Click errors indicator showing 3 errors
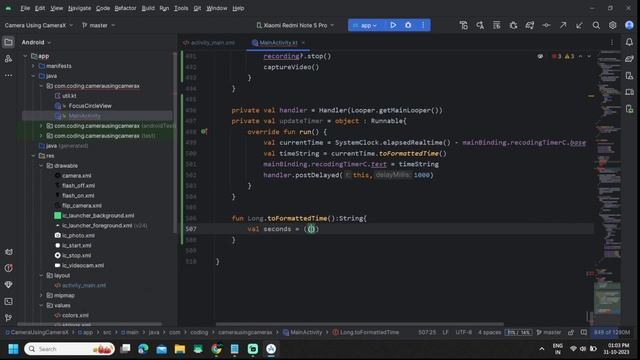This screenshot has width=640, height=360. point(557,56)
